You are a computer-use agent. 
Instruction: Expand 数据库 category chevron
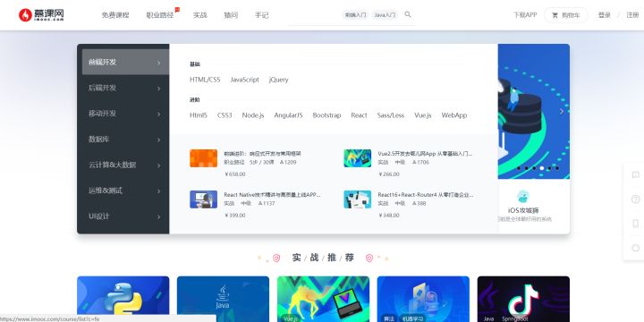159,140
